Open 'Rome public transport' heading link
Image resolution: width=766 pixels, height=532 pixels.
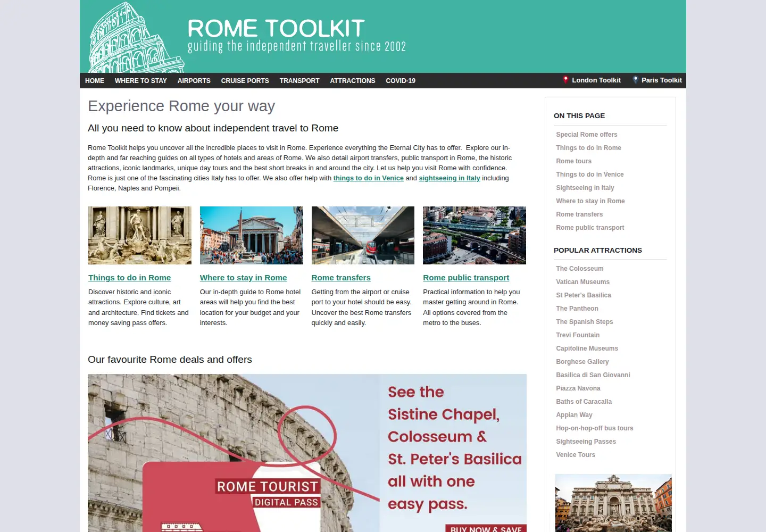pyautogui.click(x=466, y=278)
